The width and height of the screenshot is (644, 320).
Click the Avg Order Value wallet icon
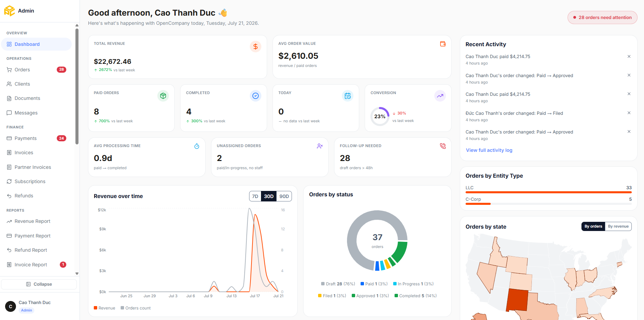coord(443,44)
